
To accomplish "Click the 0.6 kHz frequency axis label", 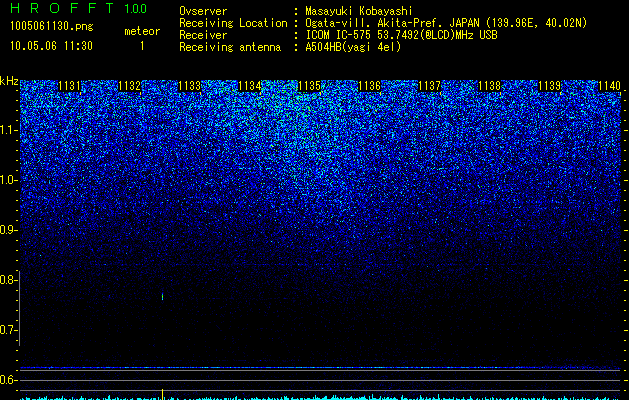I will click(x=8, y=380).
